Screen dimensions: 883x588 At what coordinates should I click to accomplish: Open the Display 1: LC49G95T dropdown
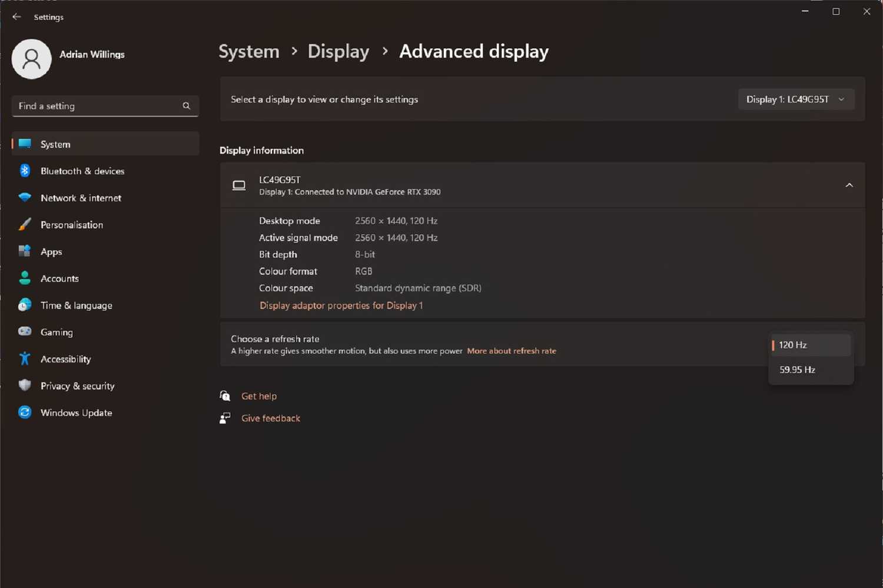click(795, 99)
